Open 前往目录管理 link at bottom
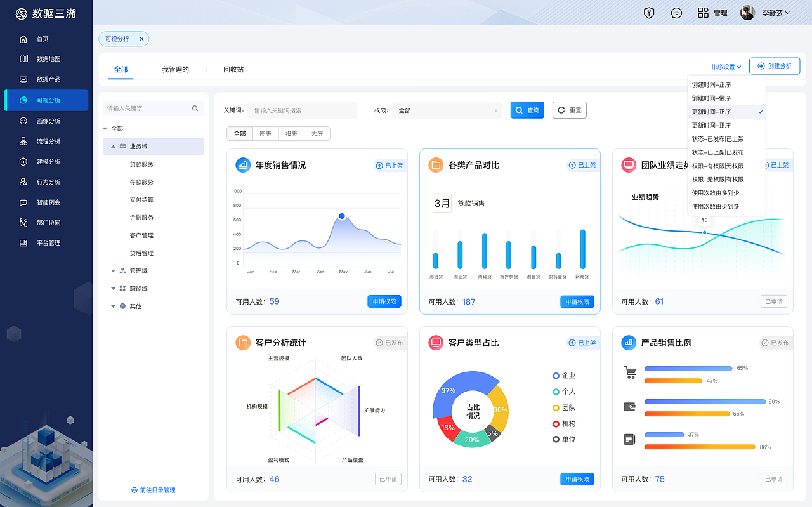The image size is (812, 507). tap(154, 489)
